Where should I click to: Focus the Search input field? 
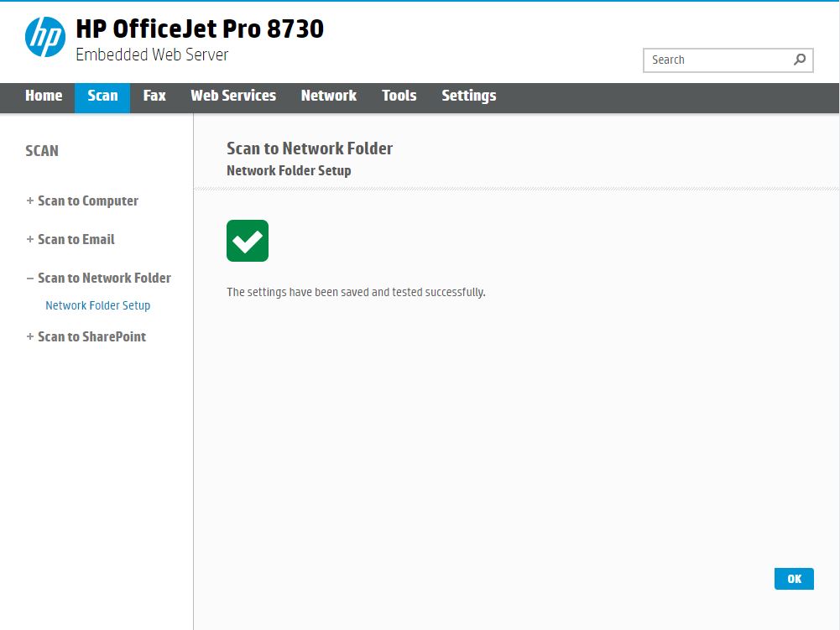point(728,60)
